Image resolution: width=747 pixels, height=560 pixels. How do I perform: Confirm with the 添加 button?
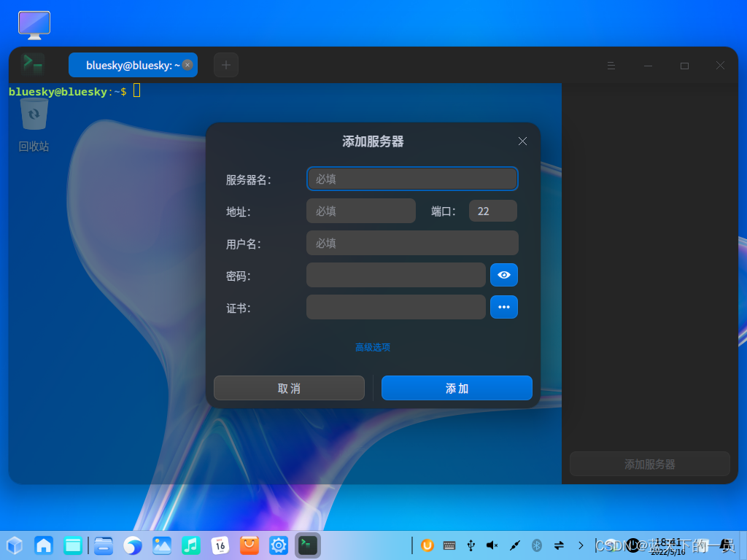pyautogui.click(x=457, y=388)
